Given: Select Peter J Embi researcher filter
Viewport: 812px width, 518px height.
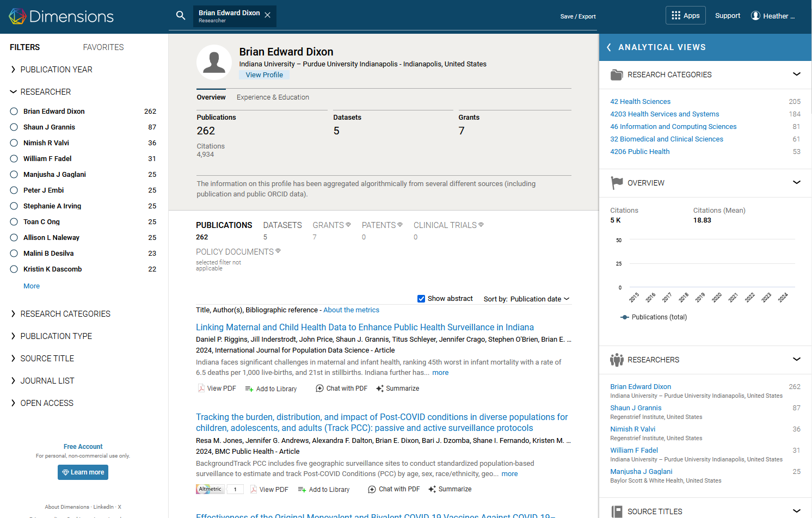Looking at the screenshot, I should pyautogui.click(x=14, y=190).
